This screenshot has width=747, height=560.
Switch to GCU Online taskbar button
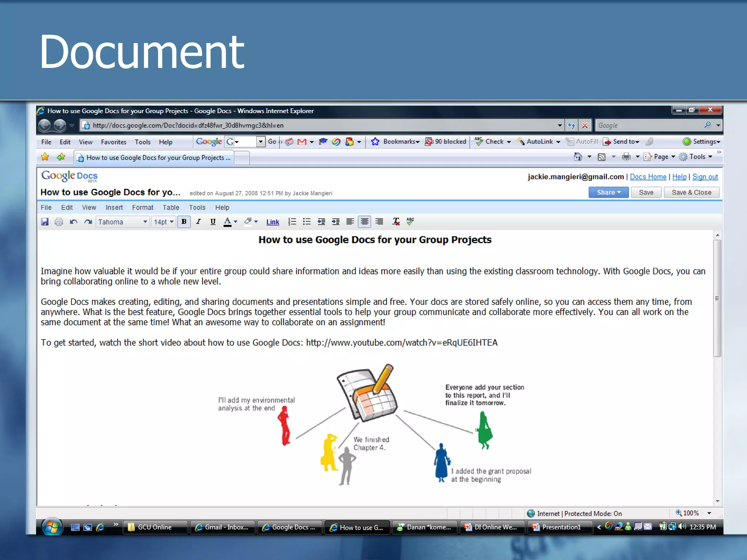[155, 527]
